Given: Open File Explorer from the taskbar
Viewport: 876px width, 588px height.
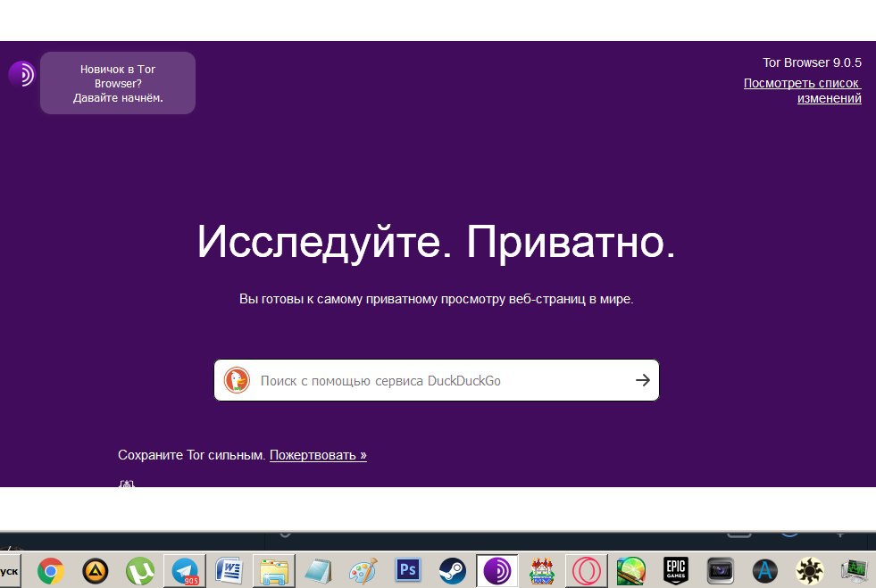Looking at the screenshot, I should click(274, 571).
